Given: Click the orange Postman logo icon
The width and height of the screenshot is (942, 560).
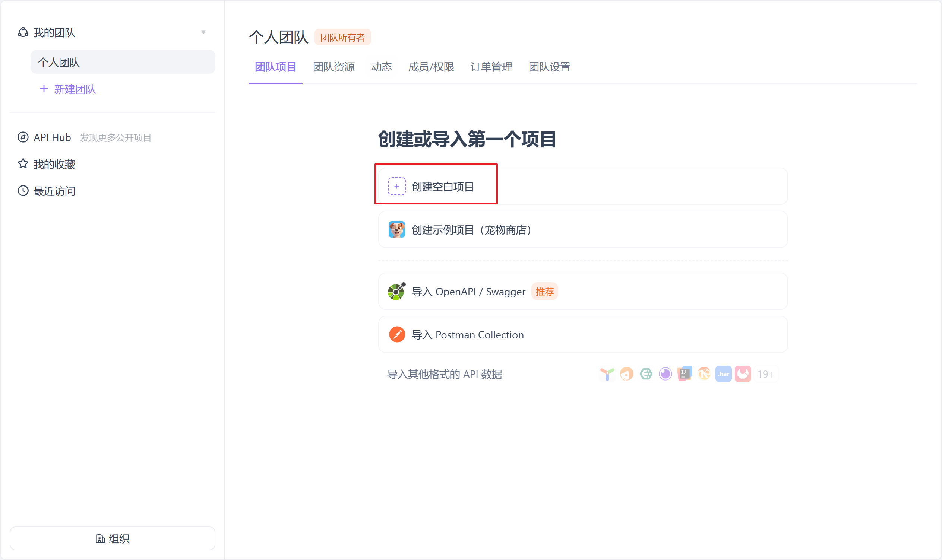Looking at the screenshot, I should point(397,334).
